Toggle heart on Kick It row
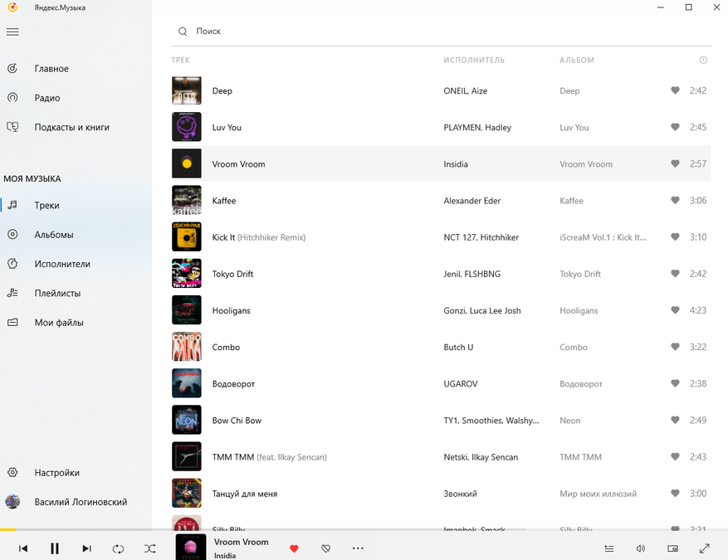This screenshot has height=560, width=728. coord(675,237)
